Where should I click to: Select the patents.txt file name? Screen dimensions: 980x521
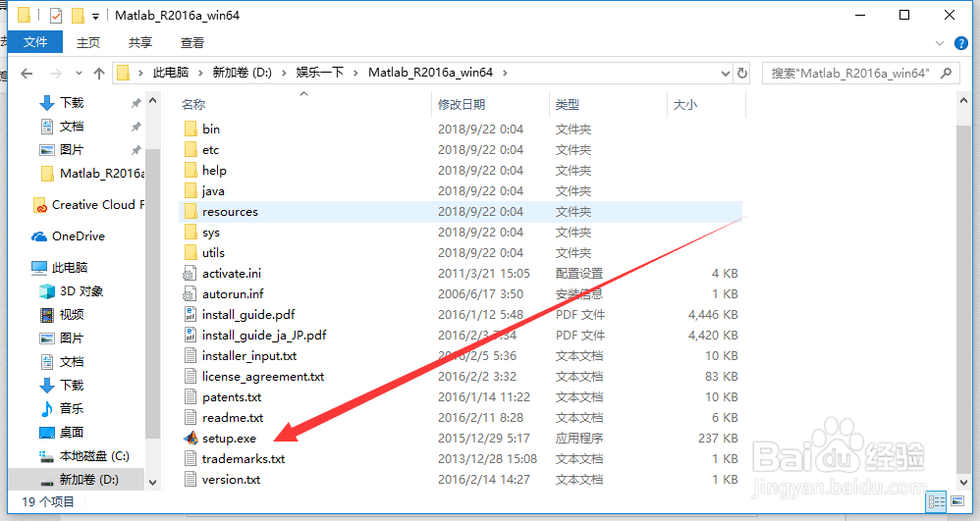point(232,397)
